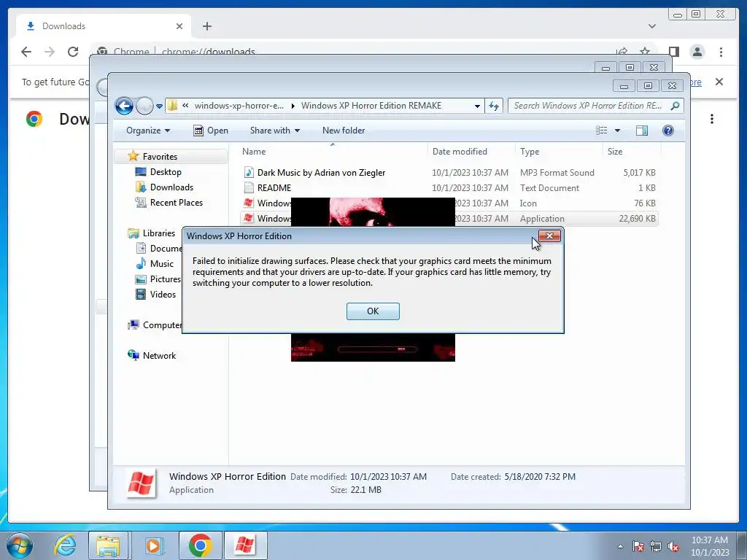Launch Internet Explorer from the taskbar
Screen dimensions: 747x560
pyautogui.click(x=65, y=545)
